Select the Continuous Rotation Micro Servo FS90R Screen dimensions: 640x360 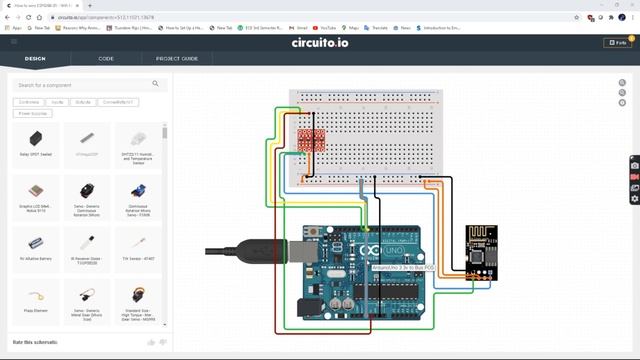click(138, 198)
